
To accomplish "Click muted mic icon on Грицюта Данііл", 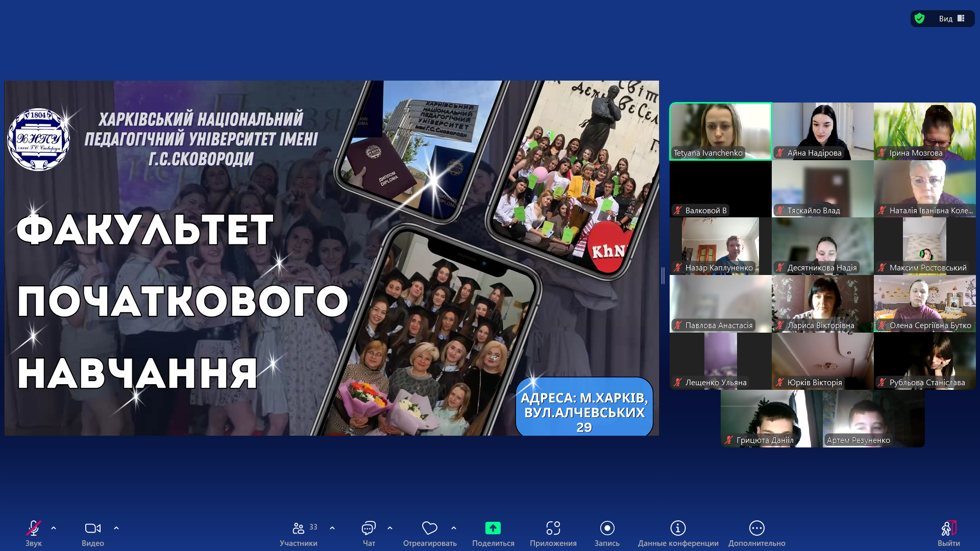I will [x=729, y=440].
